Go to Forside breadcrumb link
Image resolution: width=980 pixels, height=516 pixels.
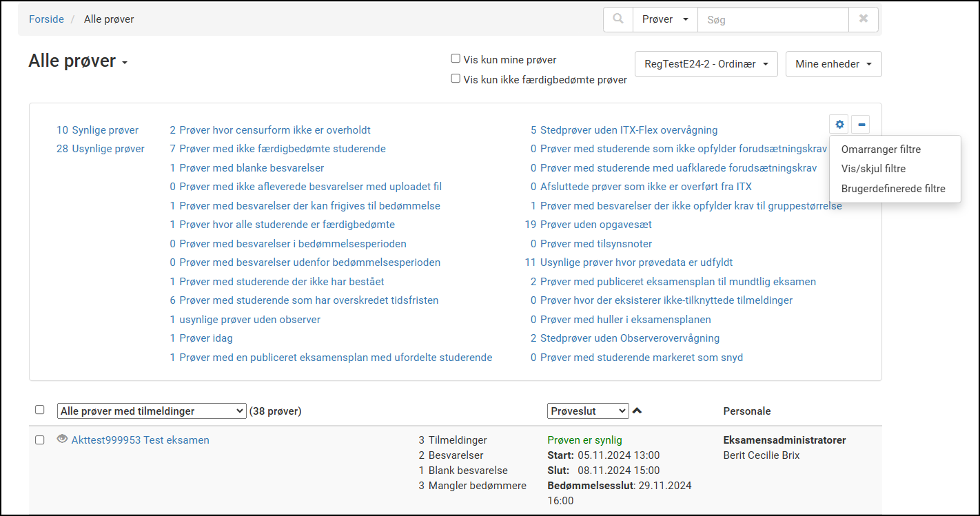46,19
